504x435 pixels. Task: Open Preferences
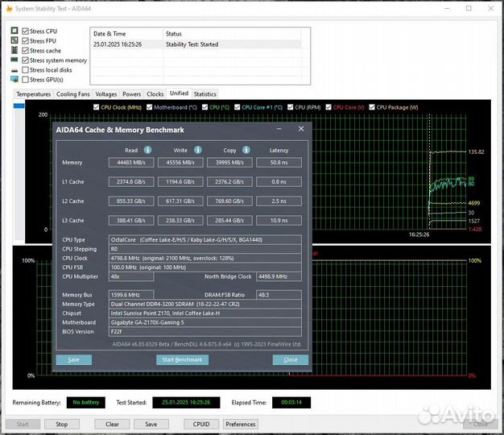[241, 424]
